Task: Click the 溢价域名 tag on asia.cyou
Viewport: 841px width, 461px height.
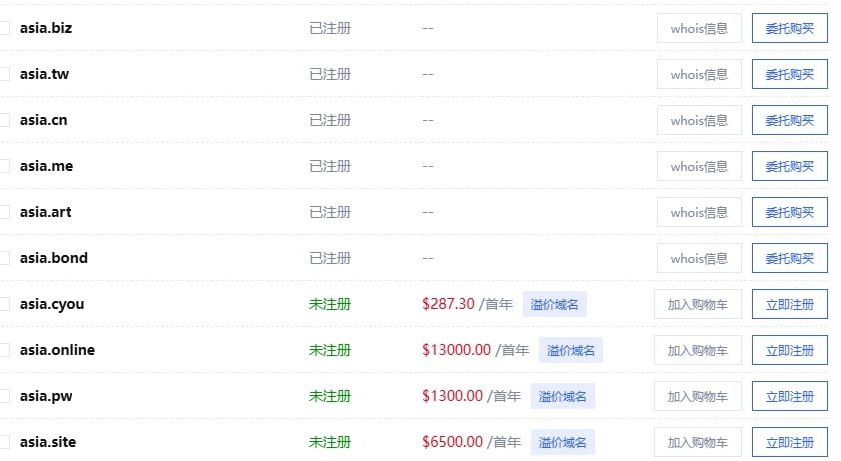Action: 554,304
